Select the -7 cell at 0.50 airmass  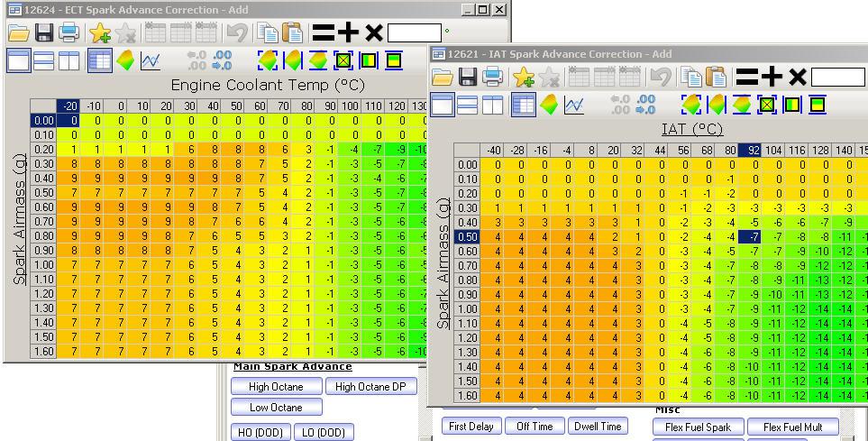[x=749, y=236]
